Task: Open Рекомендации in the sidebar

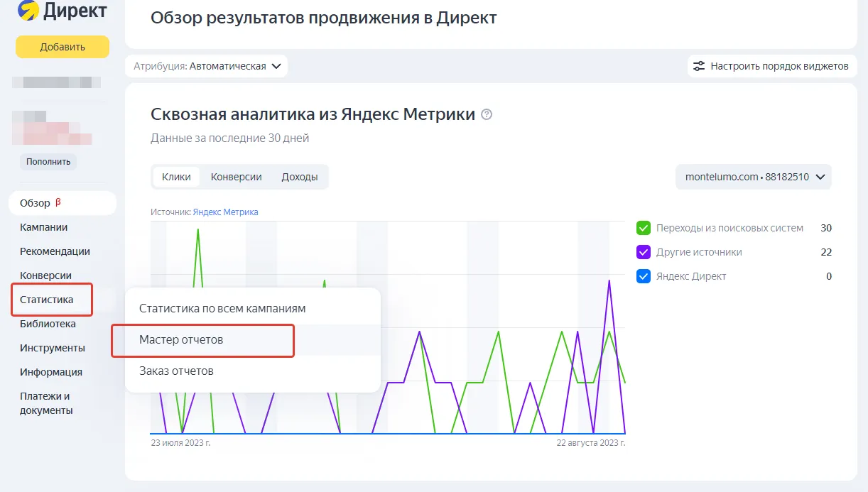Action: coord(55,251)
